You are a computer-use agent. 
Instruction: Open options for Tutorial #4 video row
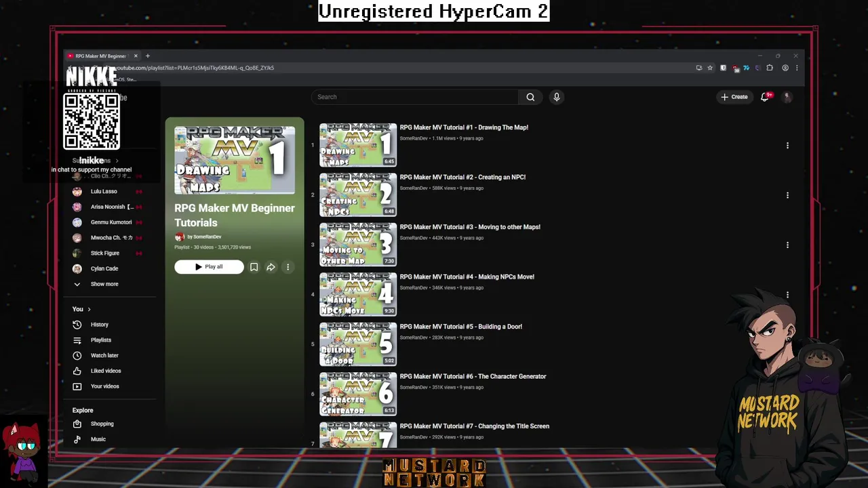(787, 295)
